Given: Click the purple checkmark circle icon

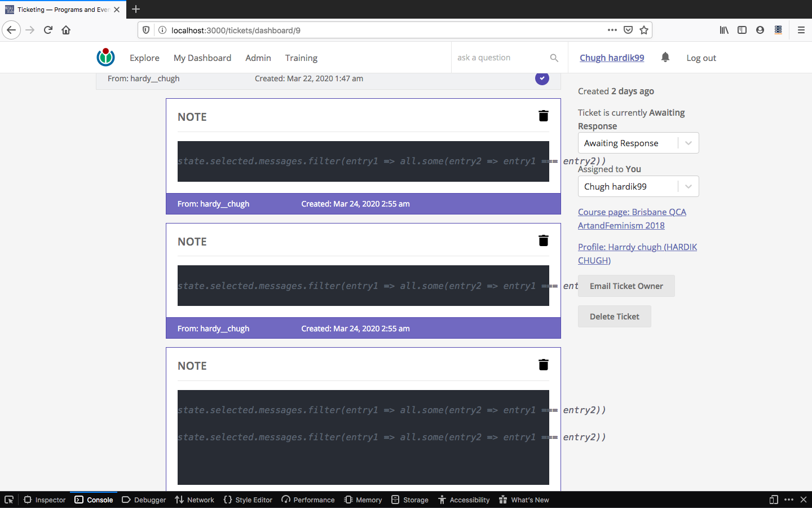Looking at the screenshot, I should coord(542,78).
